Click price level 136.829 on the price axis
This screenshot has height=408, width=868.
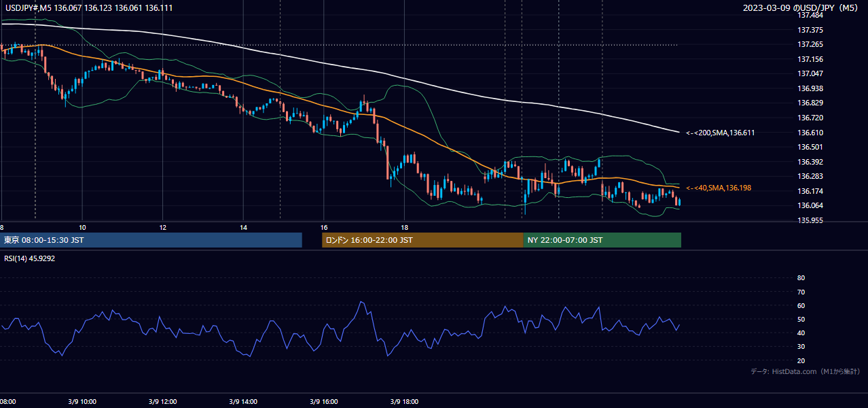(810, 103)
